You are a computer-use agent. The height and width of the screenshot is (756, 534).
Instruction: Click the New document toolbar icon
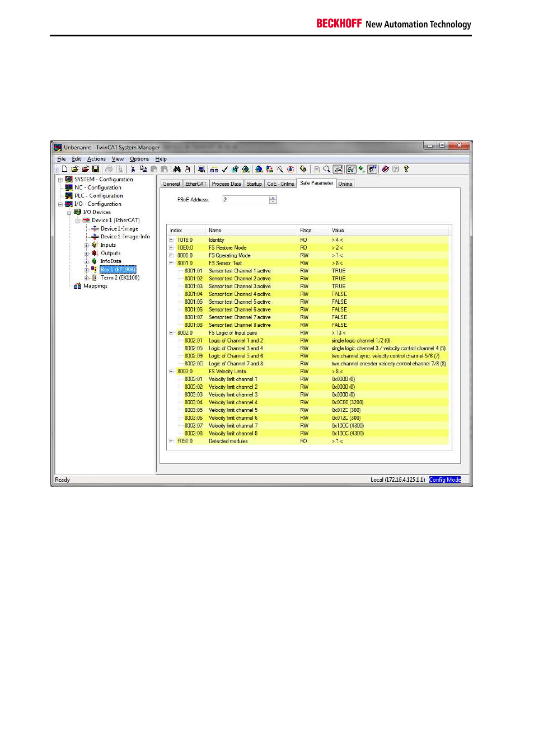65,169
